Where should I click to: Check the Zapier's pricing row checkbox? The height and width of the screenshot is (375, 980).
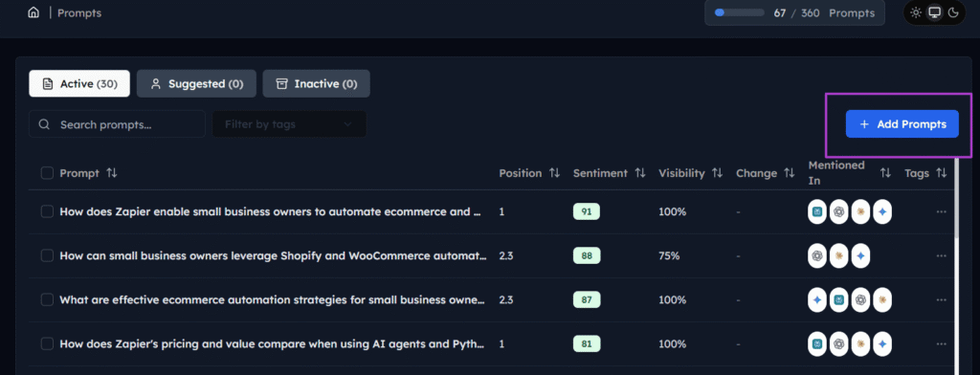(47, 343)
